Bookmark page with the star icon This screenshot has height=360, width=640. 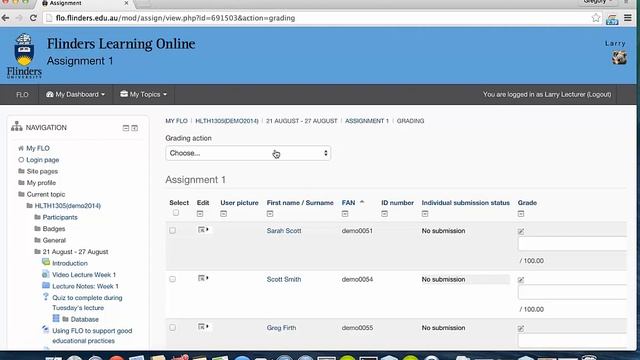596,18
